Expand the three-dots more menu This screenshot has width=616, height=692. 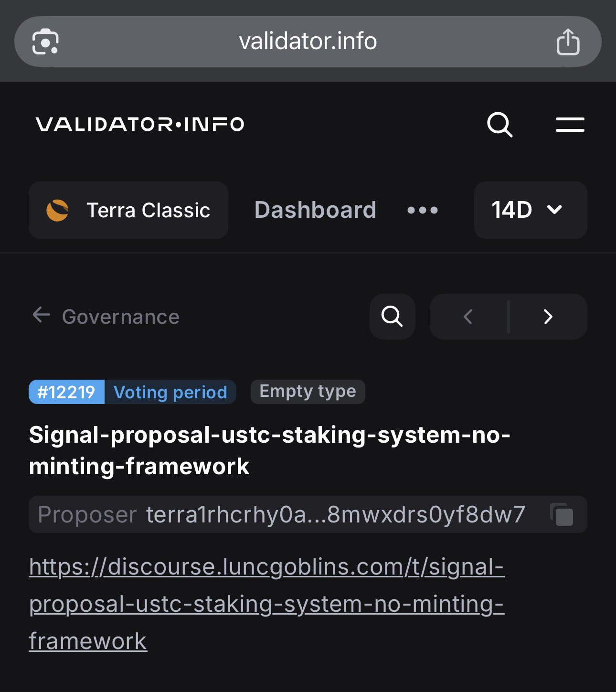pyautogui.click(x=423, y=210)
